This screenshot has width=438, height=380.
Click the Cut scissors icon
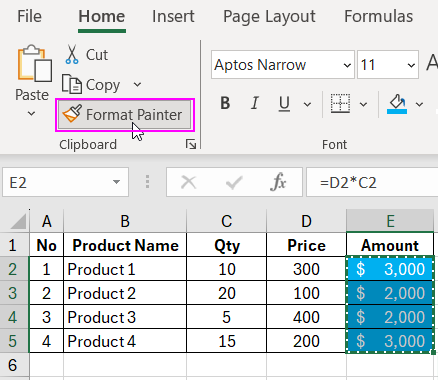click(x=72, y=54)
